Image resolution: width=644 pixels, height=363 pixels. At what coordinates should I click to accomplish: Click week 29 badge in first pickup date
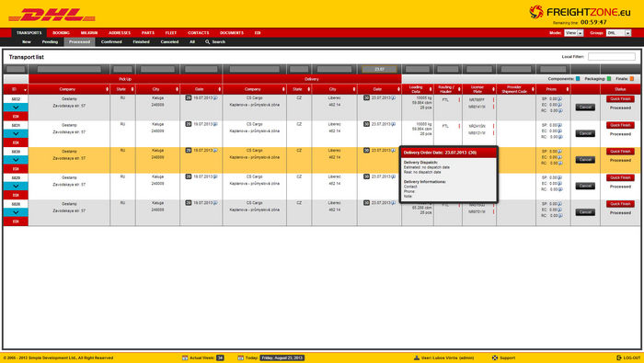188,98
